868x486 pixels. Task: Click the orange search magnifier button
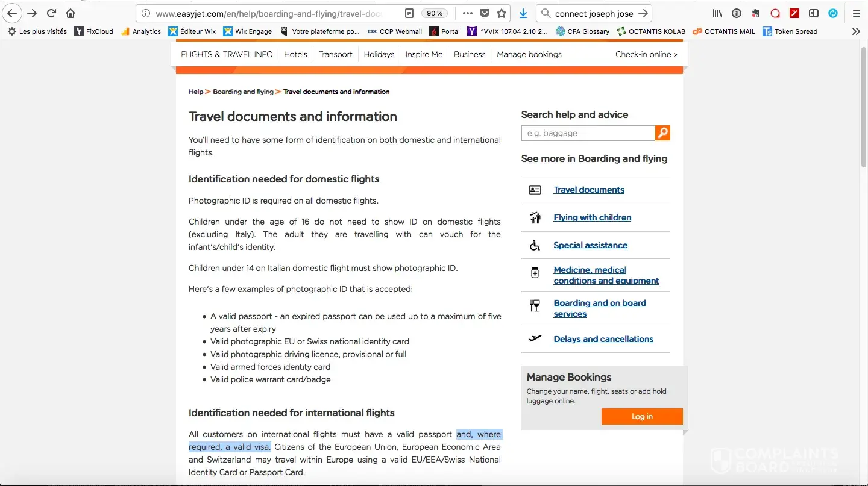tap(662, 133)
